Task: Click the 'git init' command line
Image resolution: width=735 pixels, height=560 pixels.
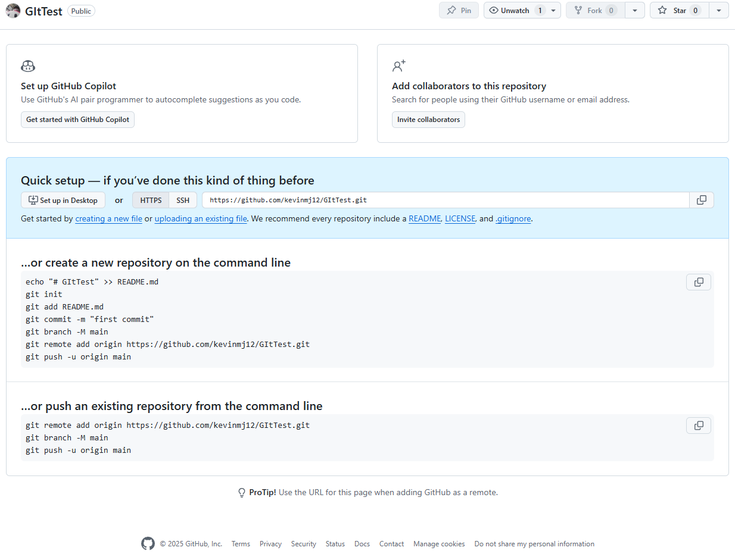Action: coord(44,294)
